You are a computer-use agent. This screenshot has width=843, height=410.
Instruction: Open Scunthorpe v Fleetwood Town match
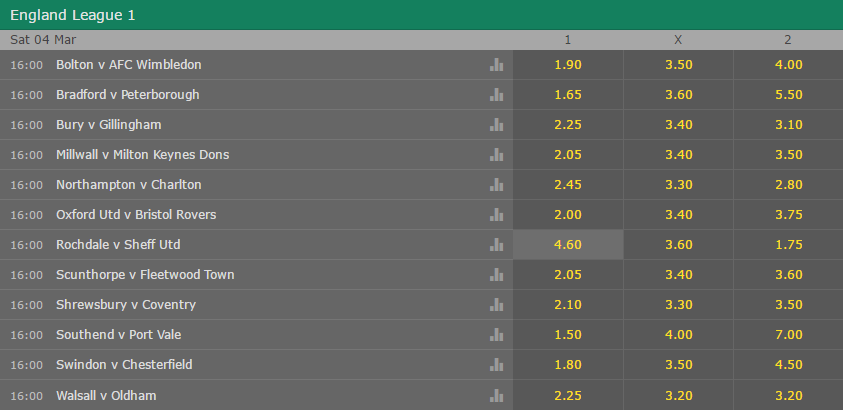pyautogui.click(x=145, y=275)
